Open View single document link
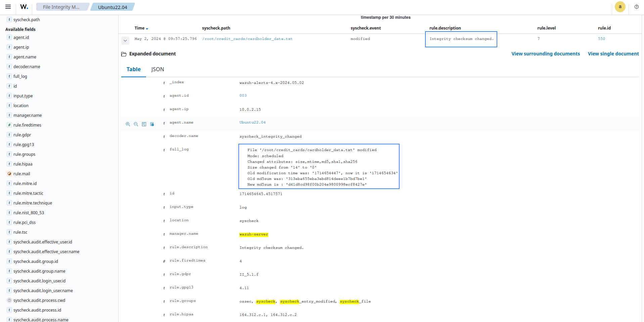This screenshot has height=322, width=644. click(x=613, y=54)
